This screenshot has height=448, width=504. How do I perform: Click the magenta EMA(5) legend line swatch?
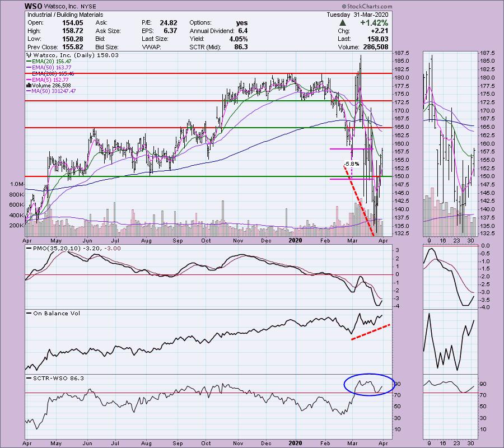coord(29,80)
